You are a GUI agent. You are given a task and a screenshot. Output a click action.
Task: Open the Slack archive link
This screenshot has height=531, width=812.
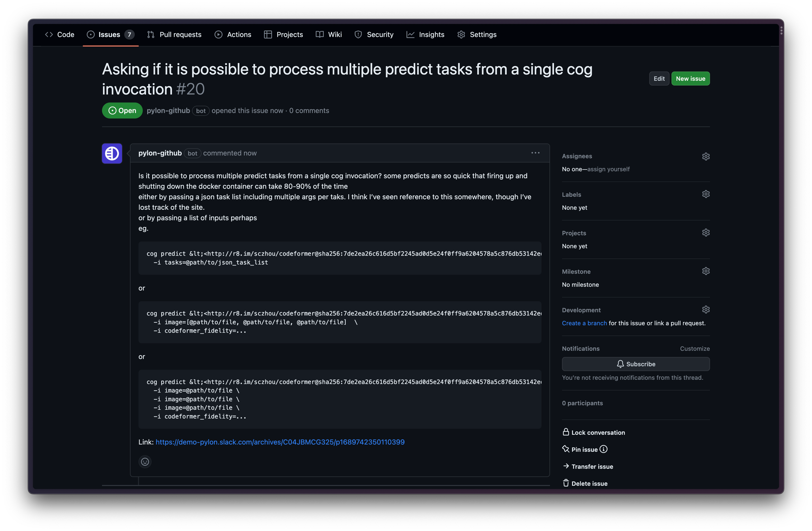click(280, 442)
